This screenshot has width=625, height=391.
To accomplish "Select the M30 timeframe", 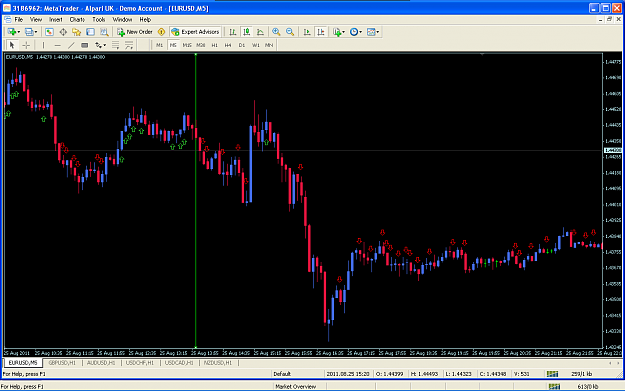I will click(200, 45).
